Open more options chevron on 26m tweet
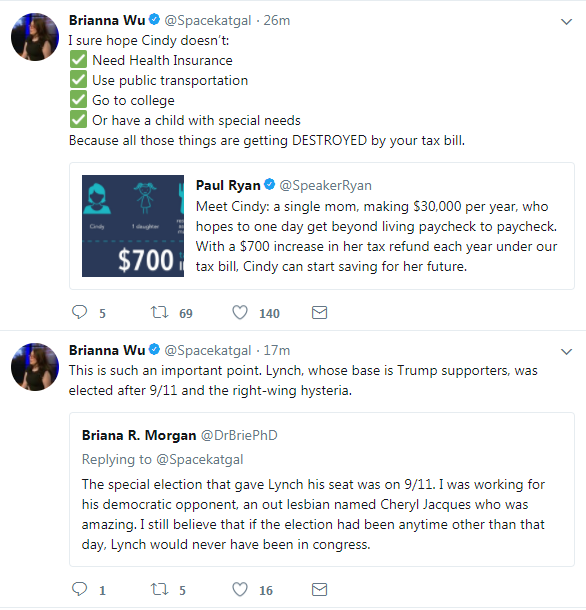Image resolution: width=586 pixels, height=610 pixels. (566, 22)
